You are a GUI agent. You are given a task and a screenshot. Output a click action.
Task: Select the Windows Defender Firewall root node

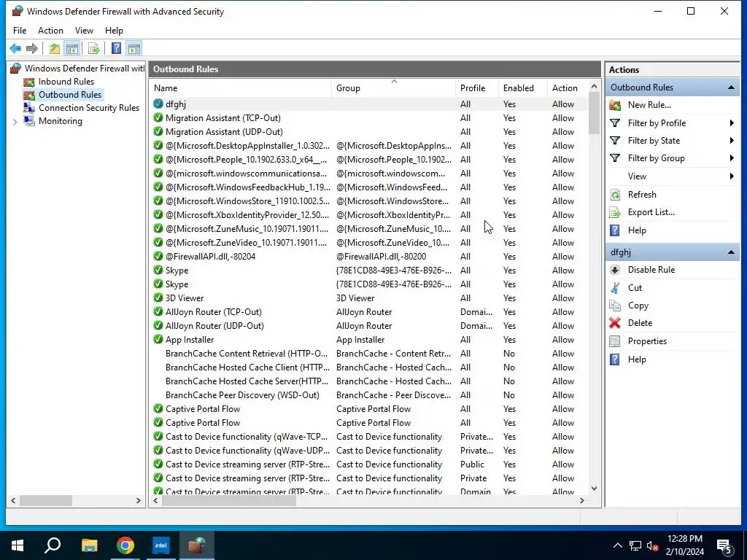tap(85, 69)
